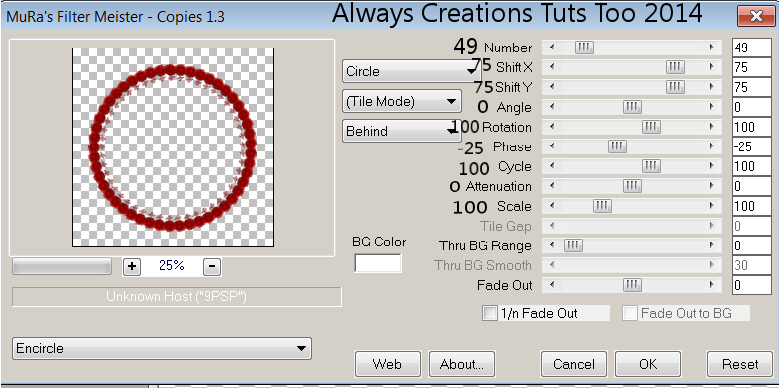Click left arrow of Attenuation slider
This screenshot has width=779, height=388.
coord(552,186)
